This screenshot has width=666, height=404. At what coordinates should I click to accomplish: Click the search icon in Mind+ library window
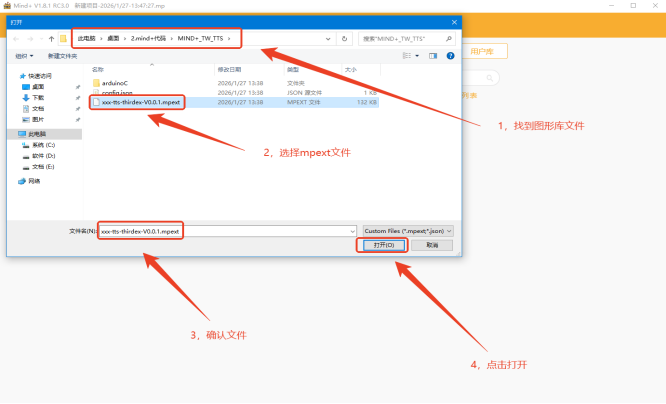click(x=490, y=78)
